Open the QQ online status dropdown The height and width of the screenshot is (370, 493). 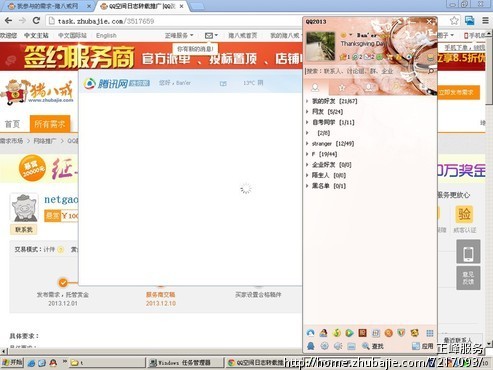point(346,35)
